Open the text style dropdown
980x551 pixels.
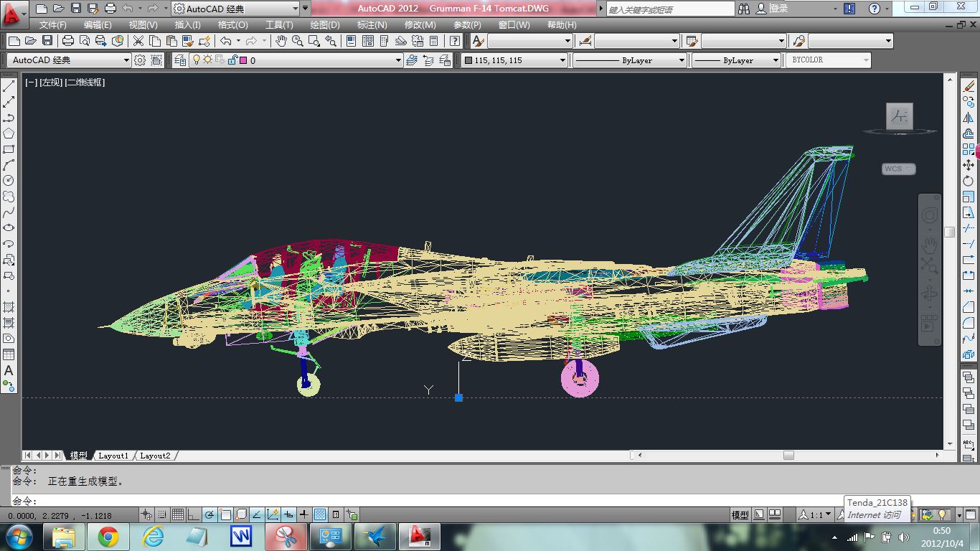tap(530, 41)
